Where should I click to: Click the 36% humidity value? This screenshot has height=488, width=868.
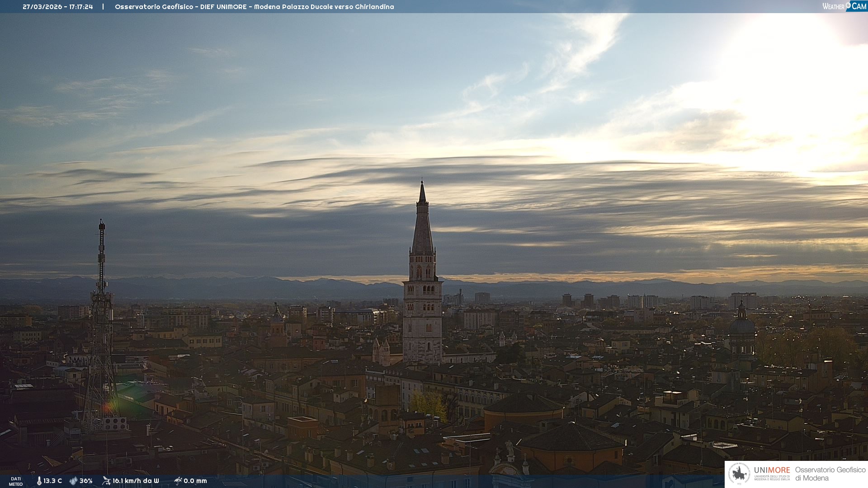pyautogui.click(x=86, y=481)
